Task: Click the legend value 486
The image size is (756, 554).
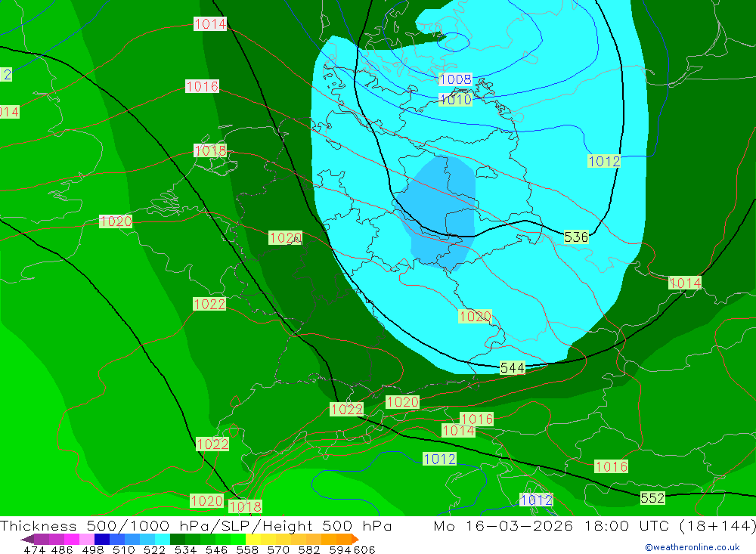Action: click(62, 550)
